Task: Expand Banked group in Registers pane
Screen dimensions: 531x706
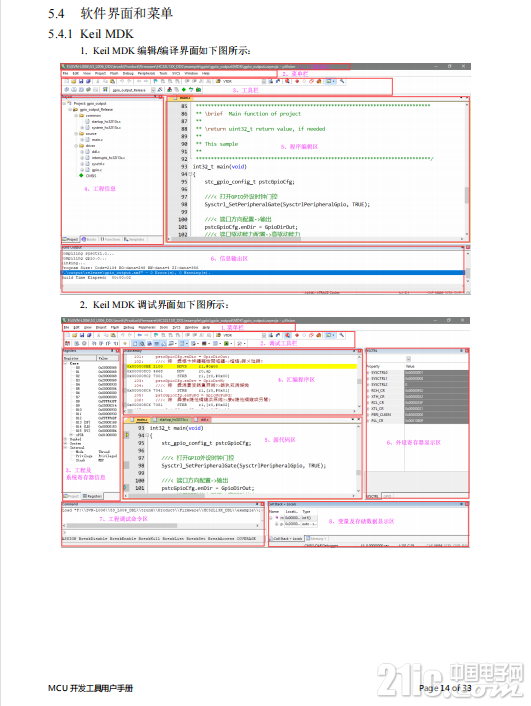Action: point(66,439)
